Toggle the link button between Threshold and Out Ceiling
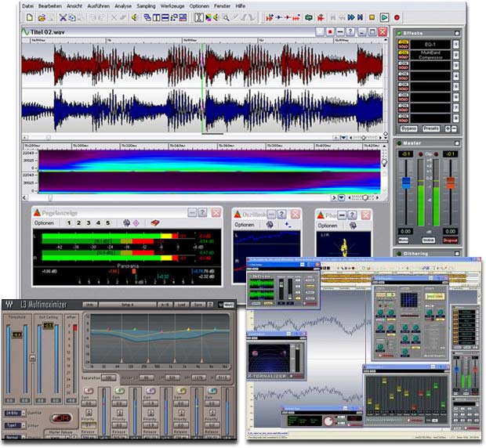This screenshot has width=486, height=448. tap(32, 358)
